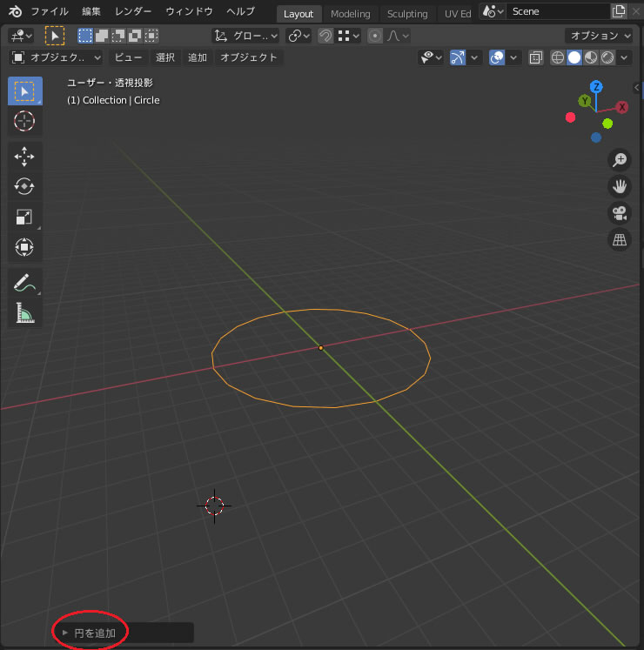644x650 pixels.
Task: Toggle proportional editing circle icon
Action: [374, 36]
